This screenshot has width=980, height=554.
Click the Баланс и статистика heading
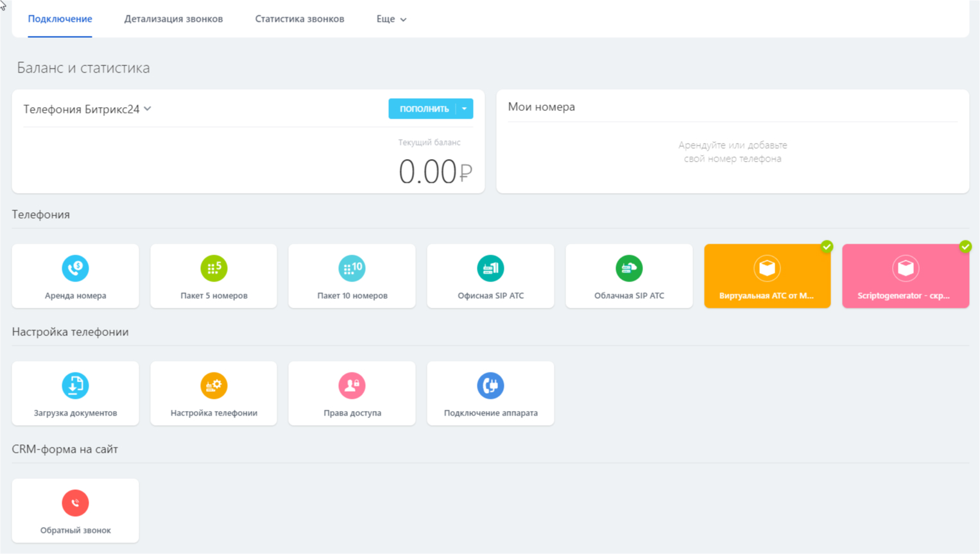(83, 68)
